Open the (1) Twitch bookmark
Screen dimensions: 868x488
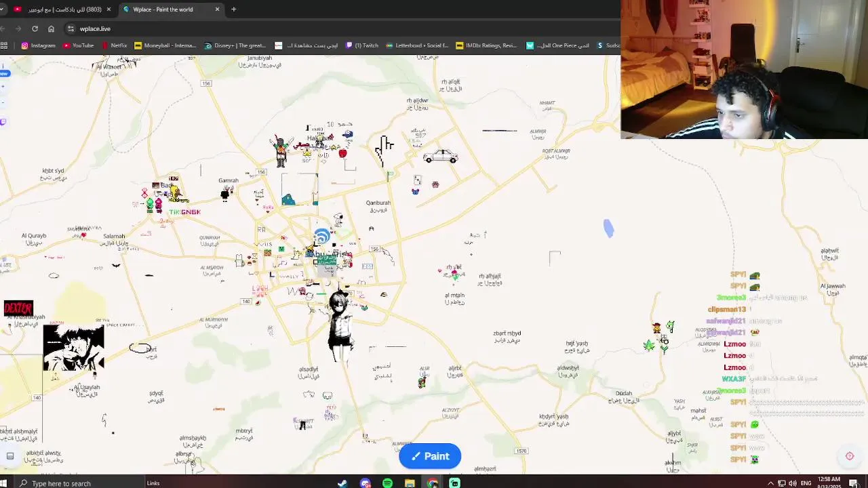point(362,45)
